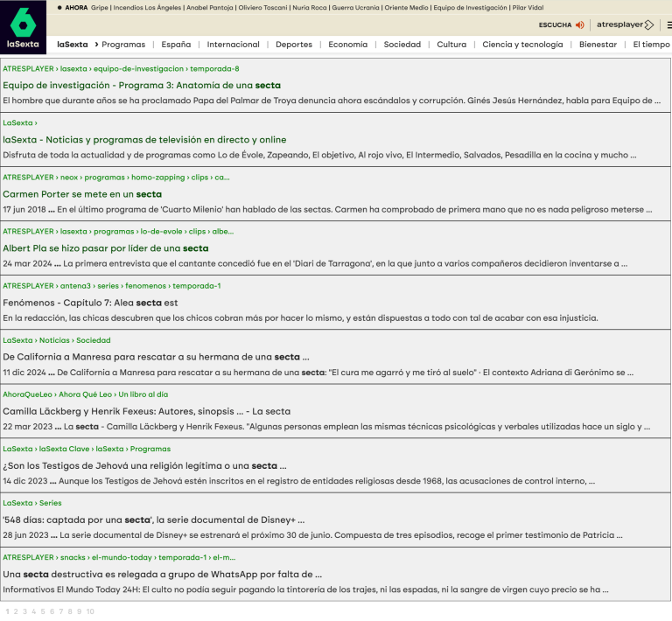Open the Testigos de Jehová article result
Viewport: 672px width, 621px height.
144,465
